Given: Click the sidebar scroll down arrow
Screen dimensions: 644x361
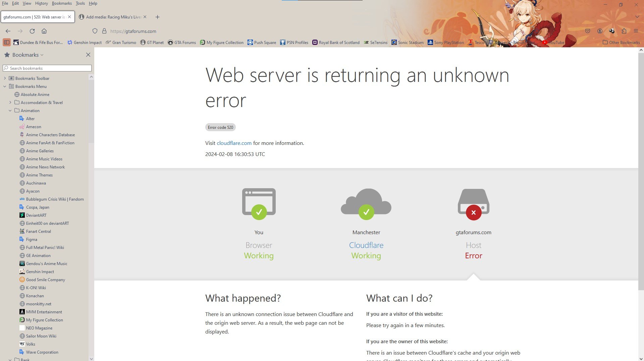Looking at the screenshot, I should [91, 359].
